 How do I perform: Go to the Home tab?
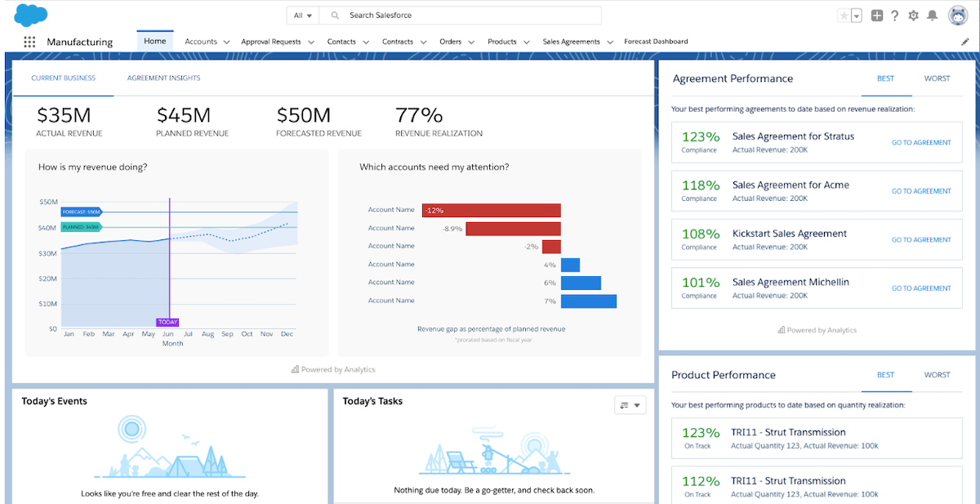click(x=154, y=41)
